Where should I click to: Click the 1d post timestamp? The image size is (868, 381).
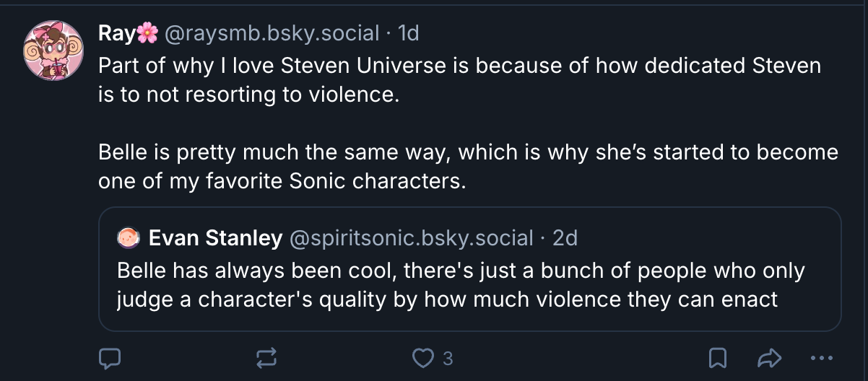409,32
